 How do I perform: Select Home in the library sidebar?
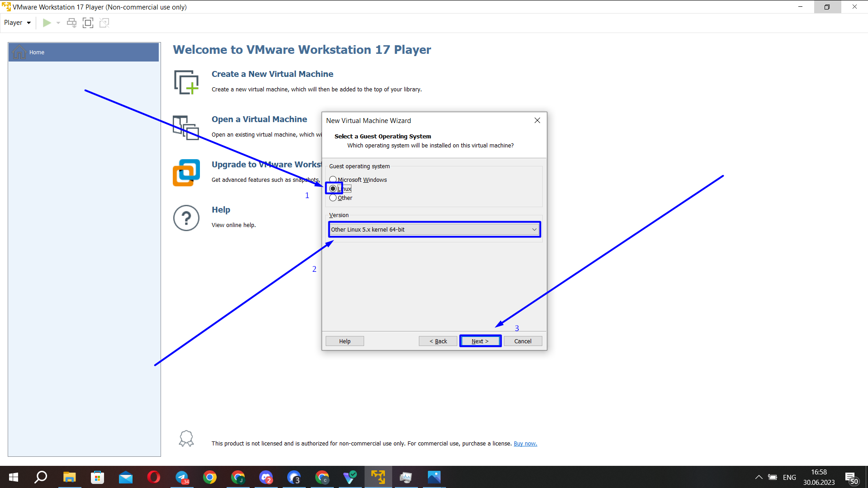tap(84, 52)
